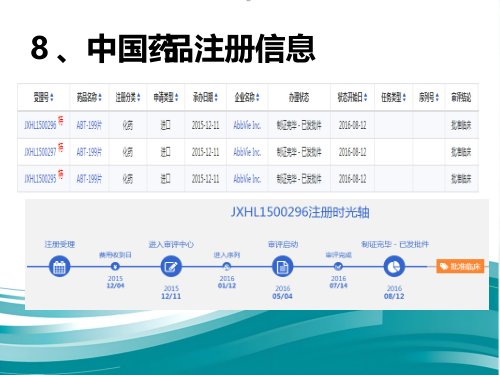The image size is (500, 375).
Task: Sort by the 注册分类 column arrows
Action: pyautogui.click(x=139, y=97)
